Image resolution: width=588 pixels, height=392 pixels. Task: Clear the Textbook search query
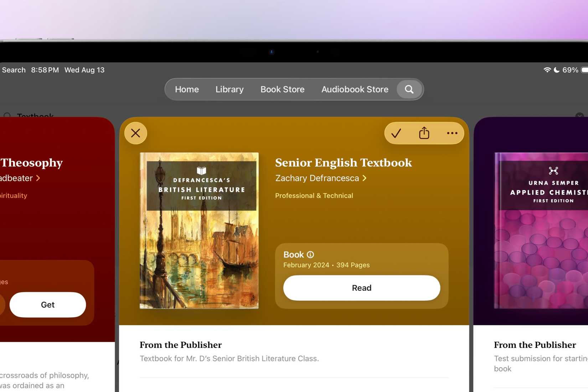coord(580,116)
